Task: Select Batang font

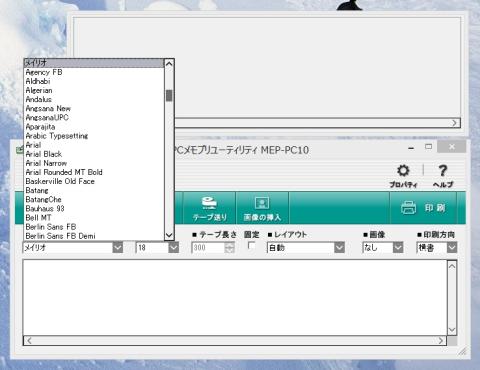Action: (x=94, y=190)
